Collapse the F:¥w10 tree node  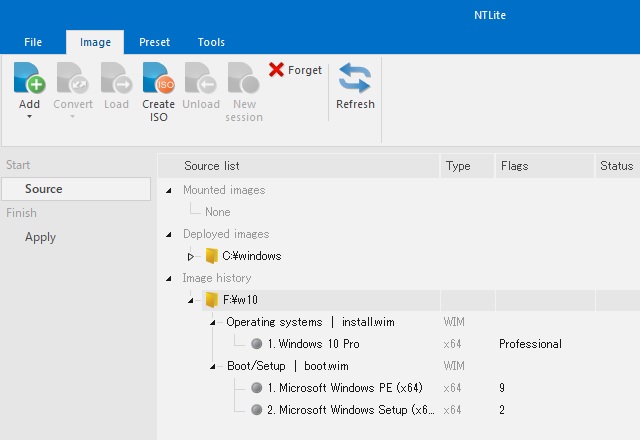(x=191, y=300)
